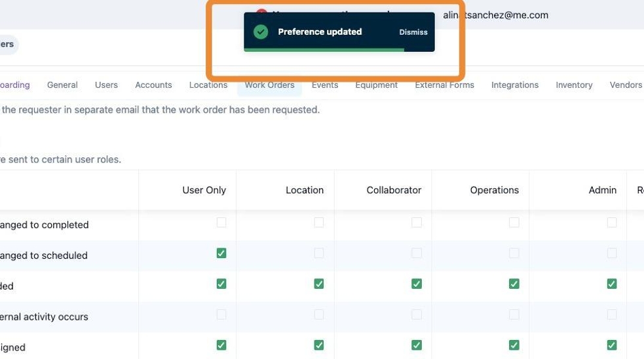Click the 'anged to completed' row label
Image resolution: width=644 pixels, height=359 pixels.
coord(44,225)
